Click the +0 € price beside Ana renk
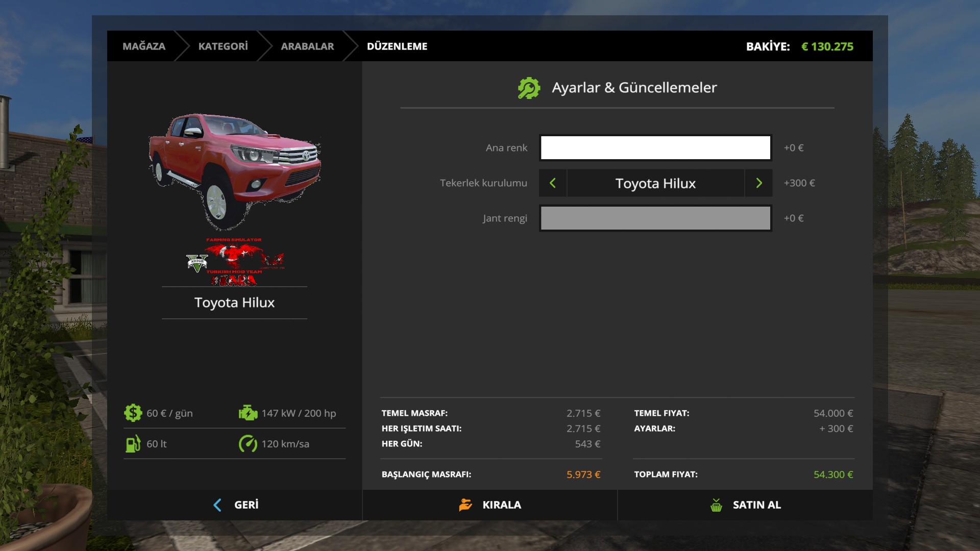The height and width of the screenshot is (551, 980). [x=794, y=148]
